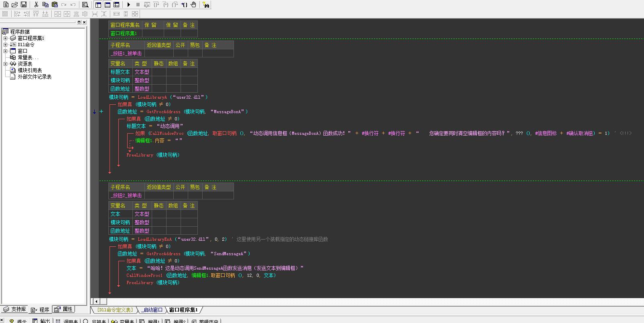The height and width of the screenshot is (323, 644).
Task: Close the bottom output panel
Action: click(2, 320)
